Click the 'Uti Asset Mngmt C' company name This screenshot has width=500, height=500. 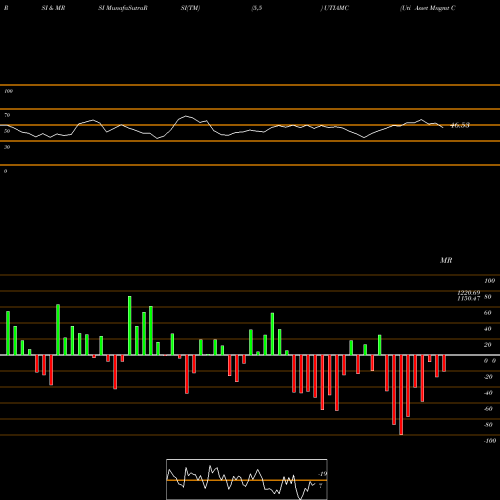tap(428, 8)
